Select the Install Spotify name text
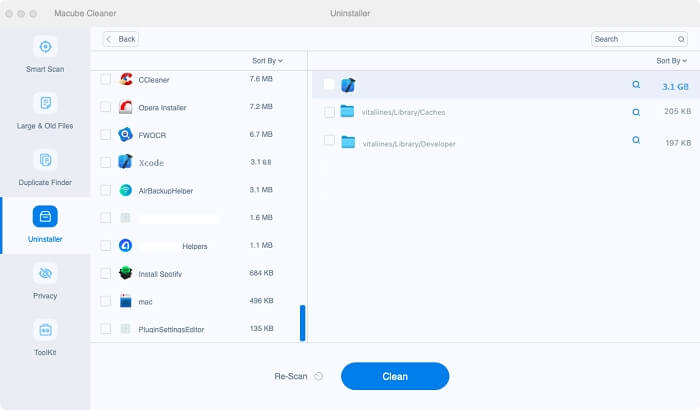700x410 pixels. tap(160, 274)
